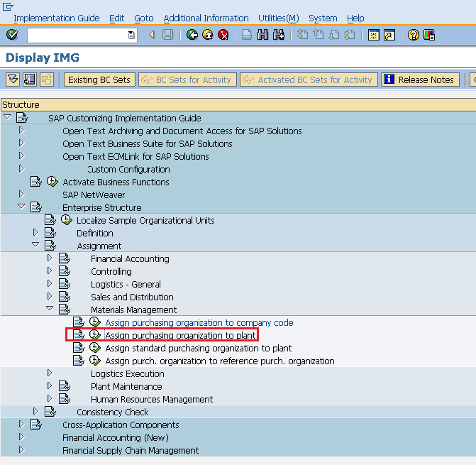Collapse the Assignment node
This screenshot has height=465, width=476.
35,244
